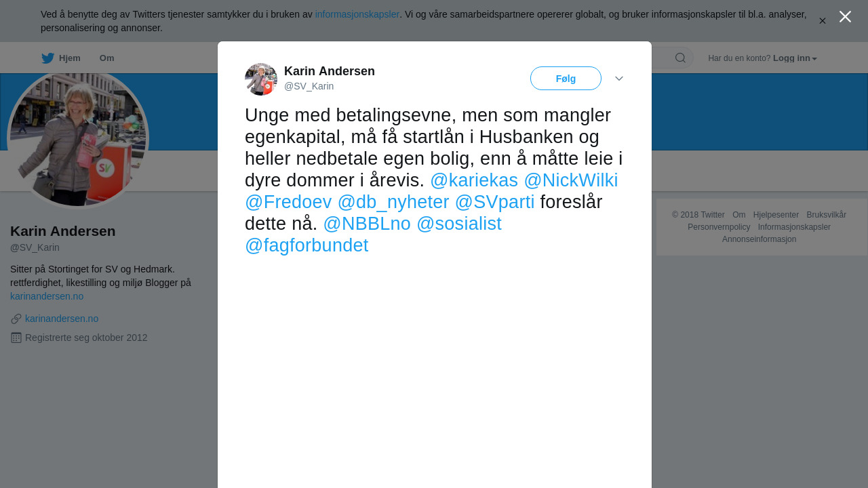Close the tweet overlay with large X
The image size is (868, 488).
tap(845, 17)
